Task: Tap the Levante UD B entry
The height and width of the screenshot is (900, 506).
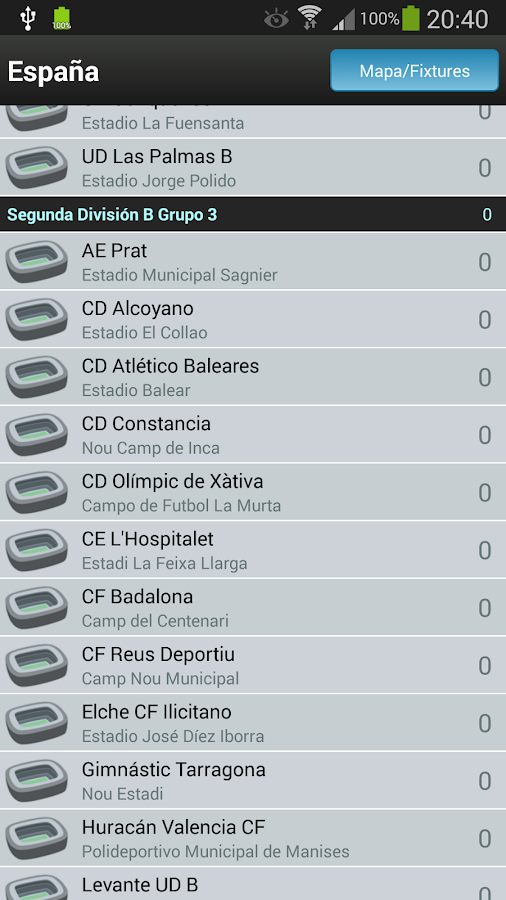Action: tap(253, 884)
